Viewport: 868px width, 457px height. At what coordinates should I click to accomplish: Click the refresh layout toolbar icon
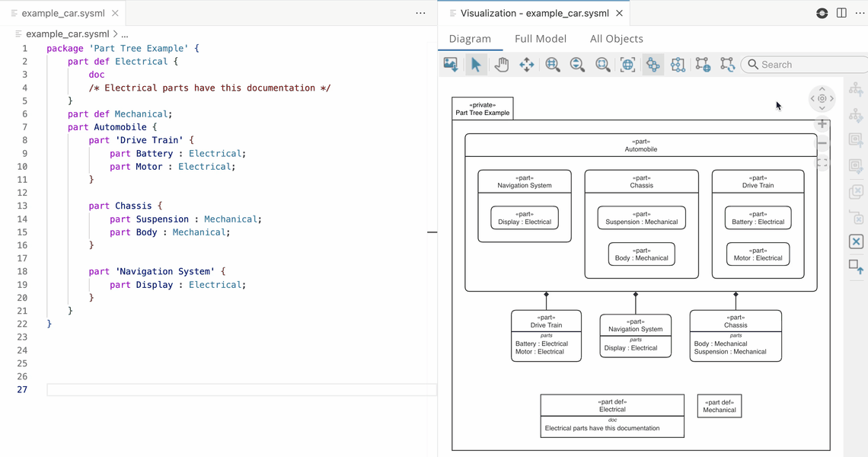pos(727,64)
